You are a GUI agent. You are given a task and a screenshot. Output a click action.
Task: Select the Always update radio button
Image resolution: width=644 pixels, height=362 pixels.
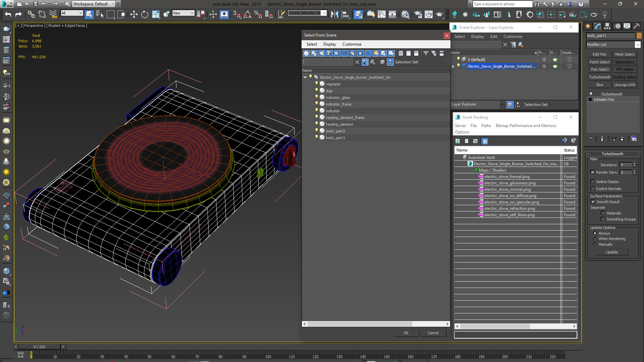click(595, 233)
